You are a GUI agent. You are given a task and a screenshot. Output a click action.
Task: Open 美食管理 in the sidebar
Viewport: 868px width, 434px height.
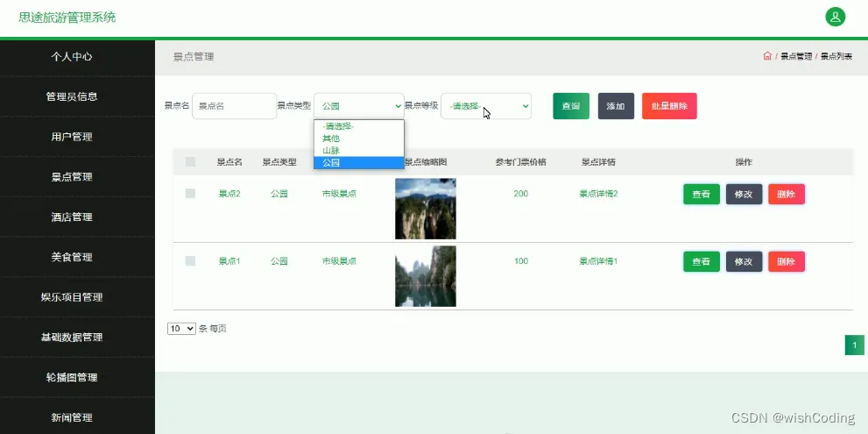[x=72, y=257]
